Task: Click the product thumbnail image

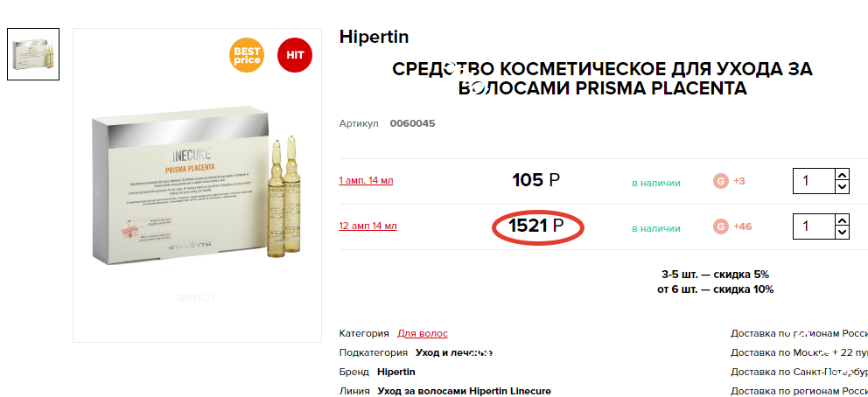Action: (x=33, y=54)
